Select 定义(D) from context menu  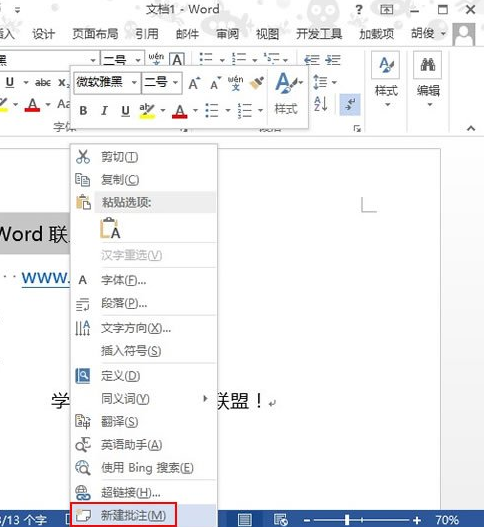[x=143, y=376]
